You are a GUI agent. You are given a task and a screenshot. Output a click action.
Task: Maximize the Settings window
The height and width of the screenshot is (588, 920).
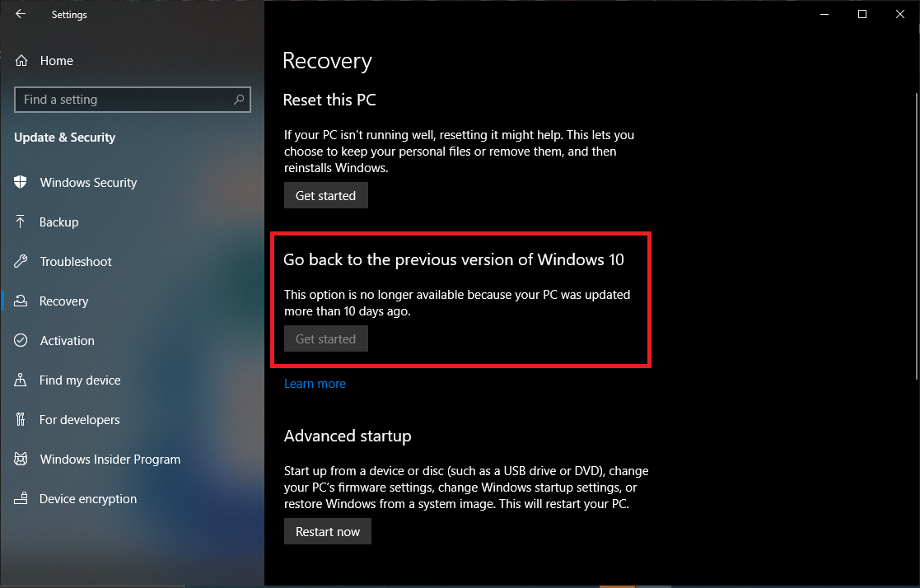tap(862, 14)
